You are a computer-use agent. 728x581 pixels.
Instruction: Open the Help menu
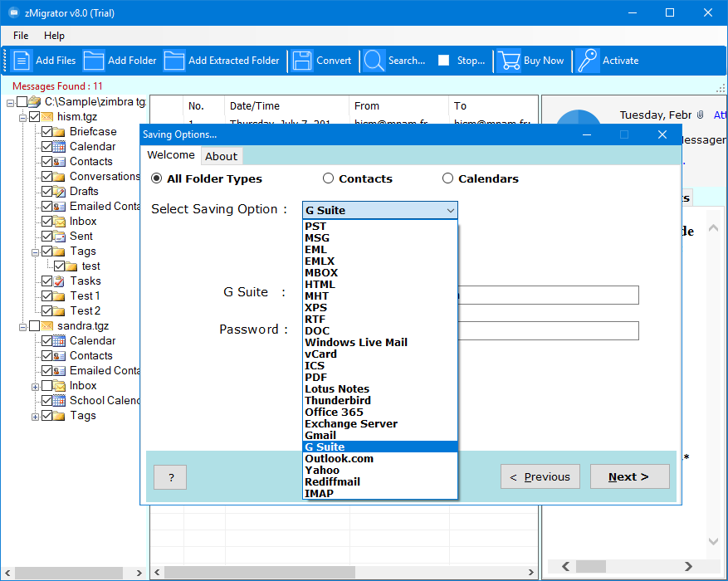54,36
